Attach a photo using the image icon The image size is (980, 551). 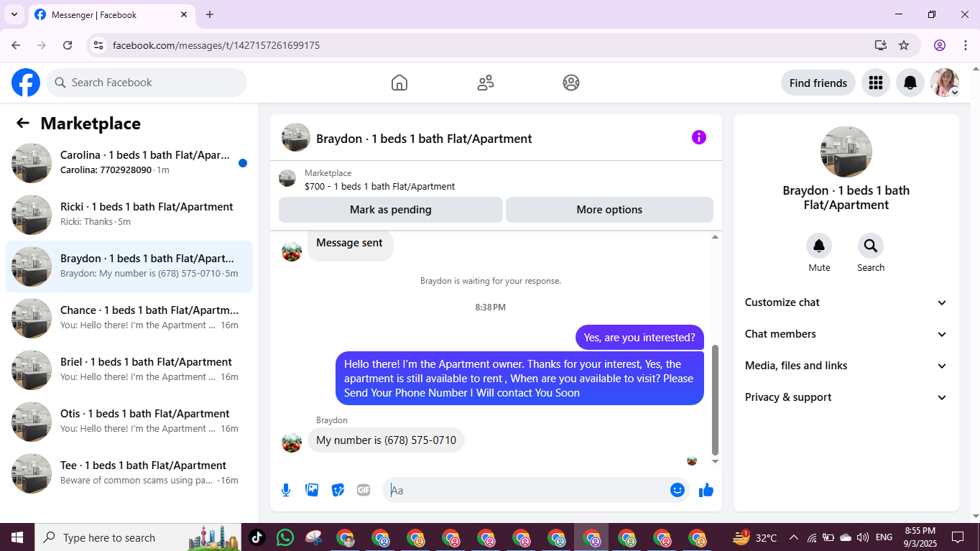[312, 490]
